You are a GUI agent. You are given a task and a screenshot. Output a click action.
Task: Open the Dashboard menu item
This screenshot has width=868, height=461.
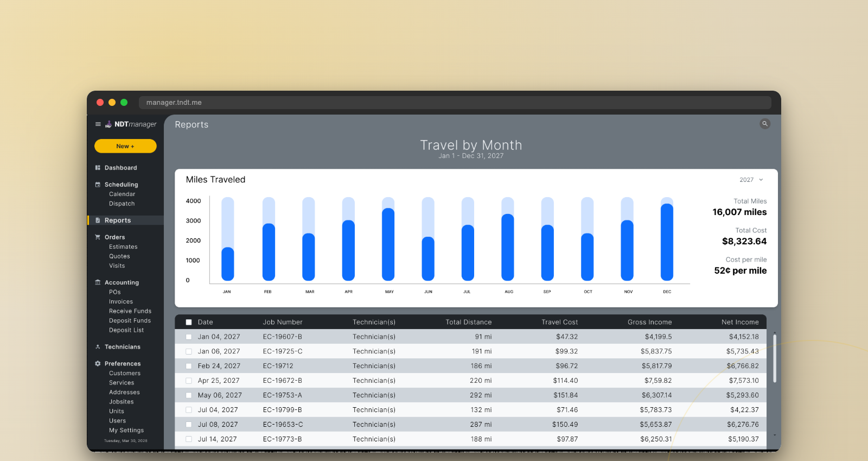(x=120, y=168)
